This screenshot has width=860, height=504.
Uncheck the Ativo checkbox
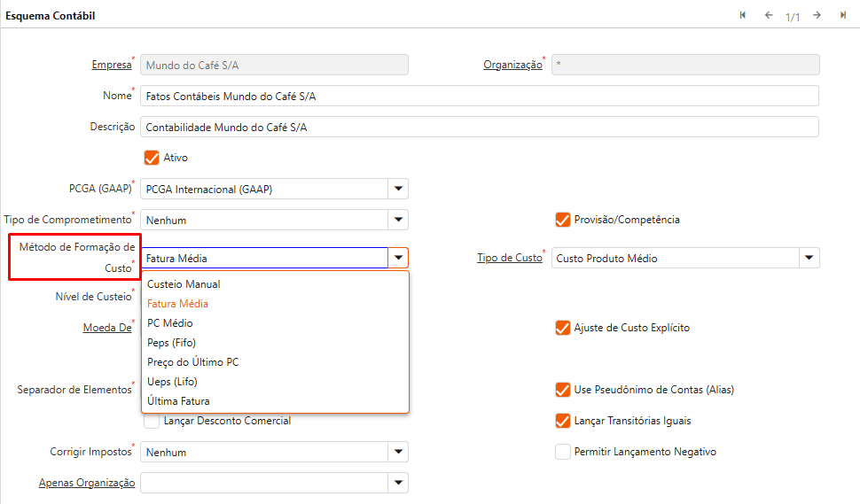point(152,158)
